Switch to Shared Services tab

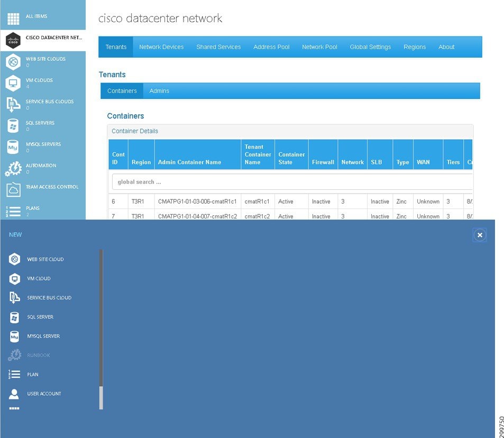click(x=218, y=47)
